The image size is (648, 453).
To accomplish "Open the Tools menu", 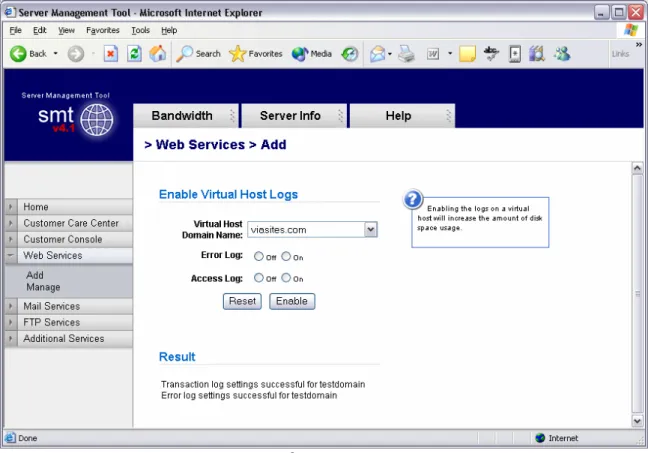I will tap(141, 30).
